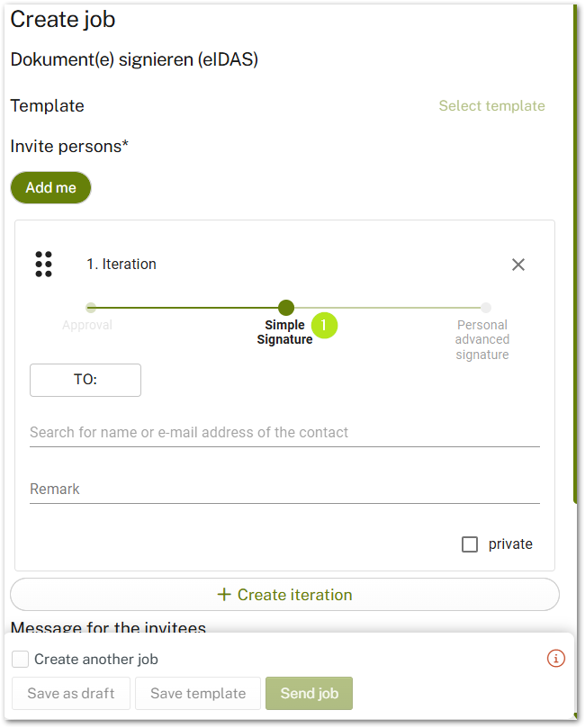585x728 pixels.
Task: Enable the private checkbox
Action: pos(470,544)
